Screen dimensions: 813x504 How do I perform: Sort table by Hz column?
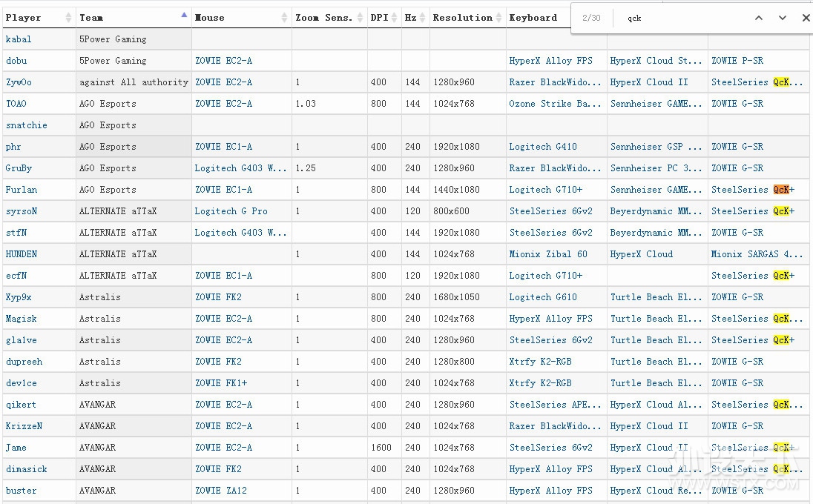click(x=415, y=18)
